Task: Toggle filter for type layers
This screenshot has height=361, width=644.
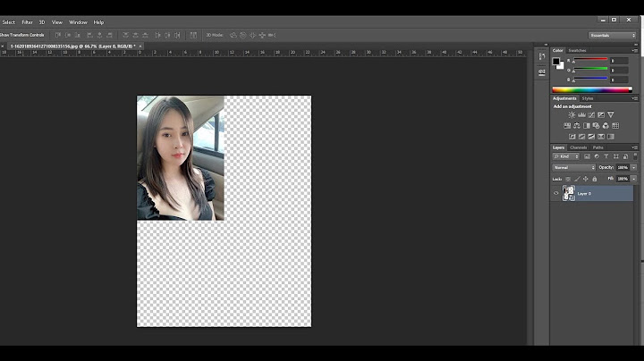Action: (x=606, y=156)
